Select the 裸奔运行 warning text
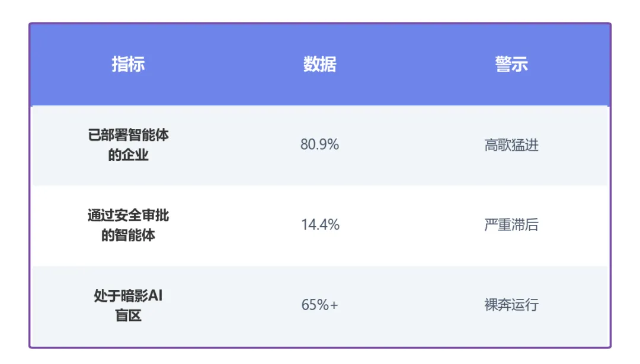This screenshot has height=364, width=640. tap(511, 305)
